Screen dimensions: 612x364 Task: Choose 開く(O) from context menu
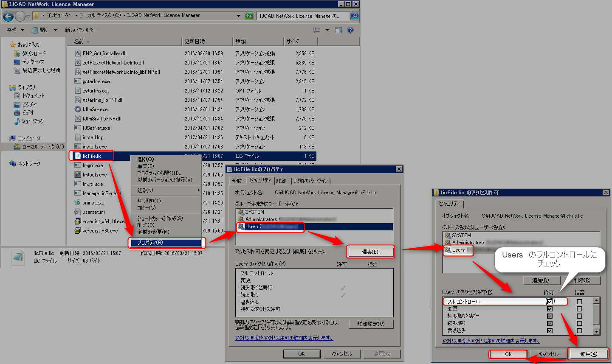[x=166, y=160]
